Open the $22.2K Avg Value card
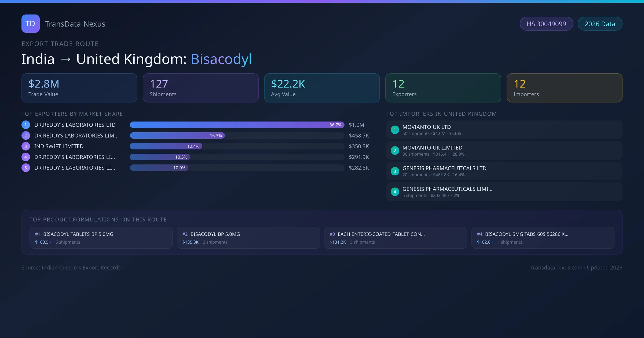The width and height of the screenshot is (644, 338). (x=322, y=88)
